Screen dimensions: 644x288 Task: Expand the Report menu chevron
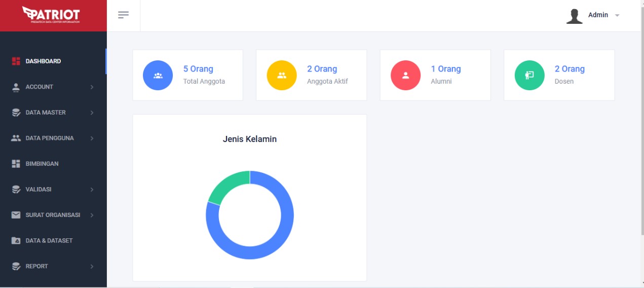(x=92, y=267)
